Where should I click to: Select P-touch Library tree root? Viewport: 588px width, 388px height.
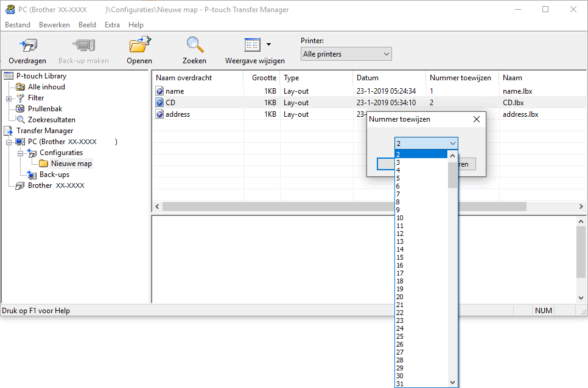pos(41,76)
